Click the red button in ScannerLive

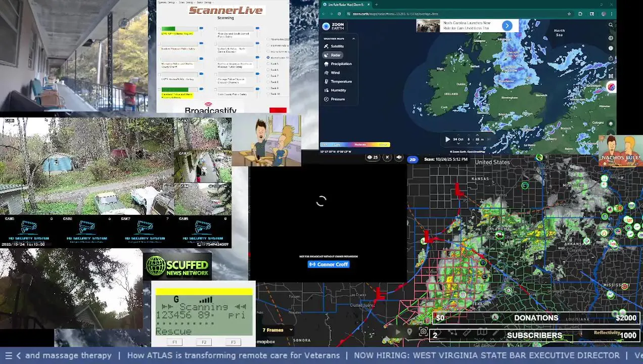pos(278,110)
